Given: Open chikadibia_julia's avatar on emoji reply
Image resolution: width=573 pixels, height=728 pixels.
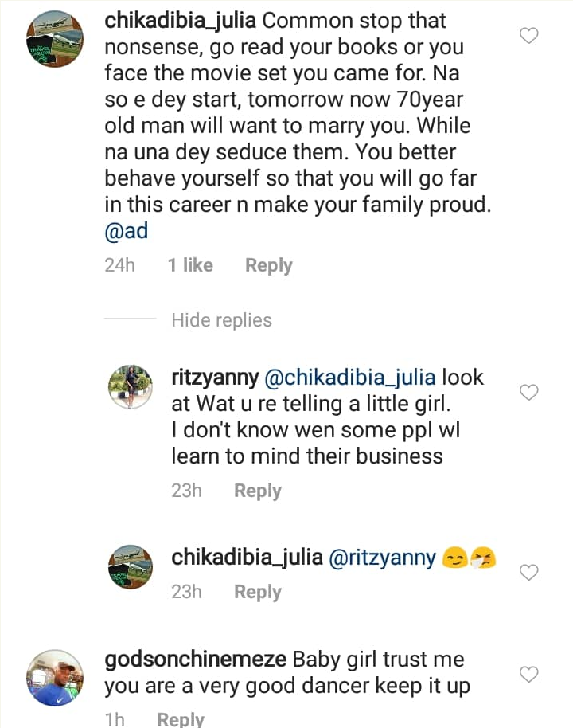Looking at the screenshot, I should pos(130,567).
